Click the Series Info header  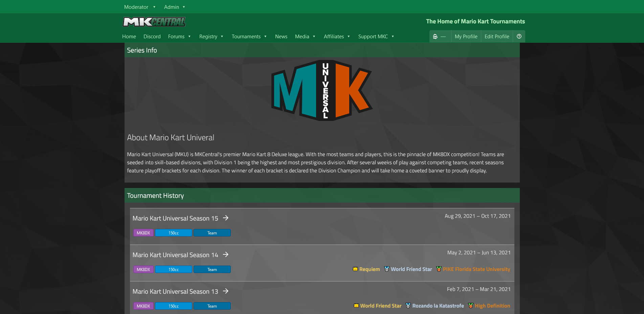point(322,50)
